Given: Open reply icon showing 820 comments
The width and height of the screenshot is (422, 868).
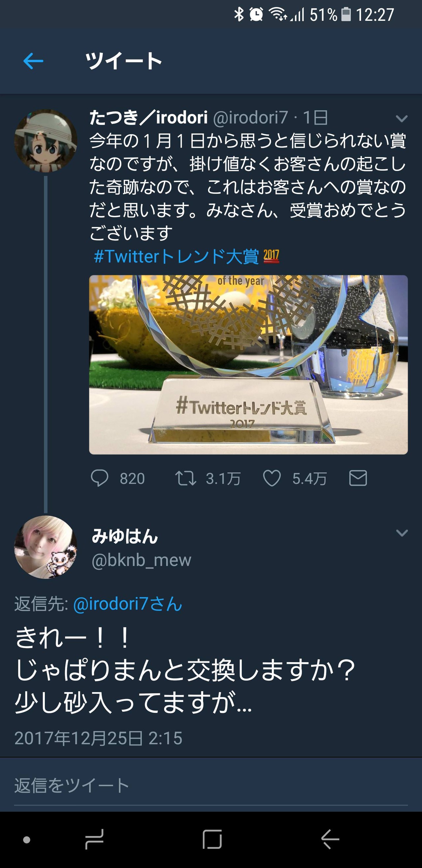Looking at the screenshot, I should tap(100, 478).
